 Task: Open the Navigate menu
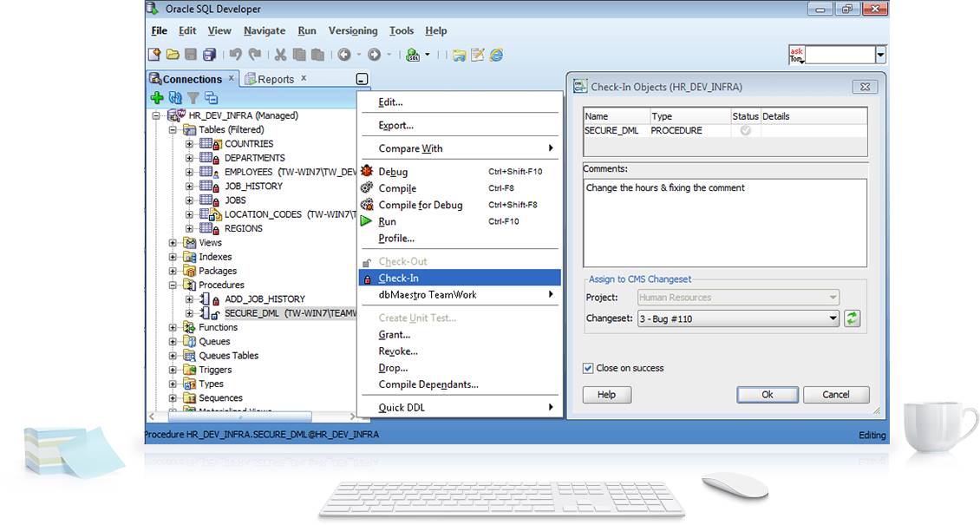point(265,30)
